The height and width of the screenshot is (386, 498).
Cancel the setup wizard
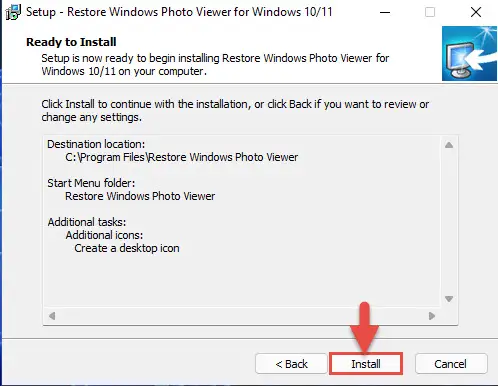point(451,364)
